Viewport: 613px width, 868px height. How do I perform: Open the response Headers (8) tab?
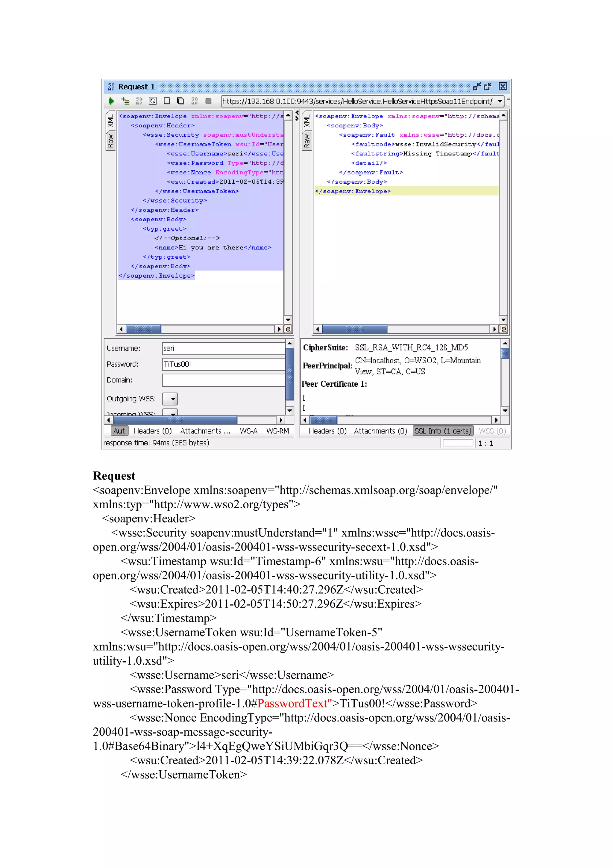327,431
